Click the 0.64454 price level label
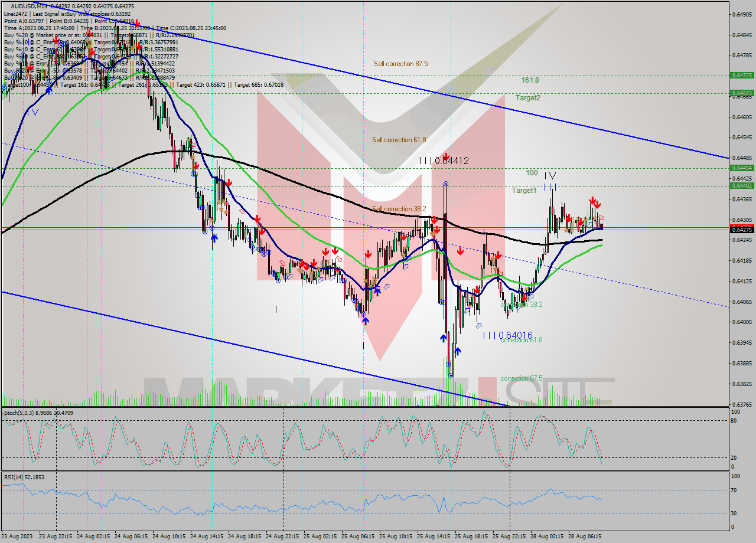756x543 pixels. 742,168
